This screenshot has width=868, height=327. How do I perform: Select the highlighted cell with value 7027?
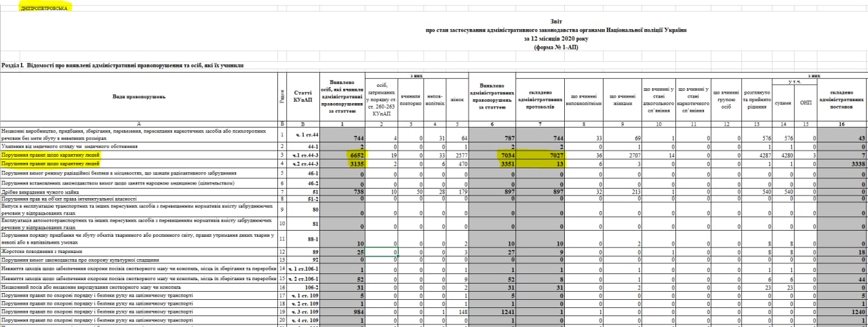(x=540, y=155)
